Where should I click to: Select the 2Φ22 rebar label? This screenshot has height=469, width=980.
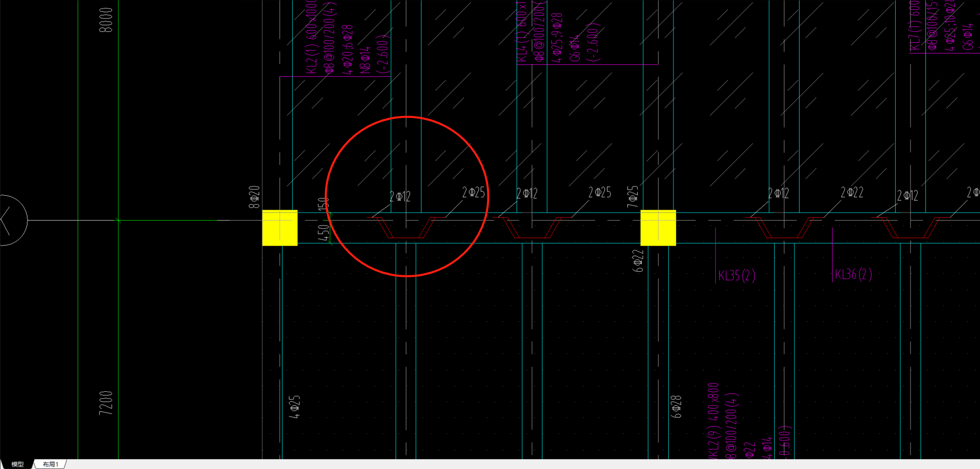click(852, 193)
